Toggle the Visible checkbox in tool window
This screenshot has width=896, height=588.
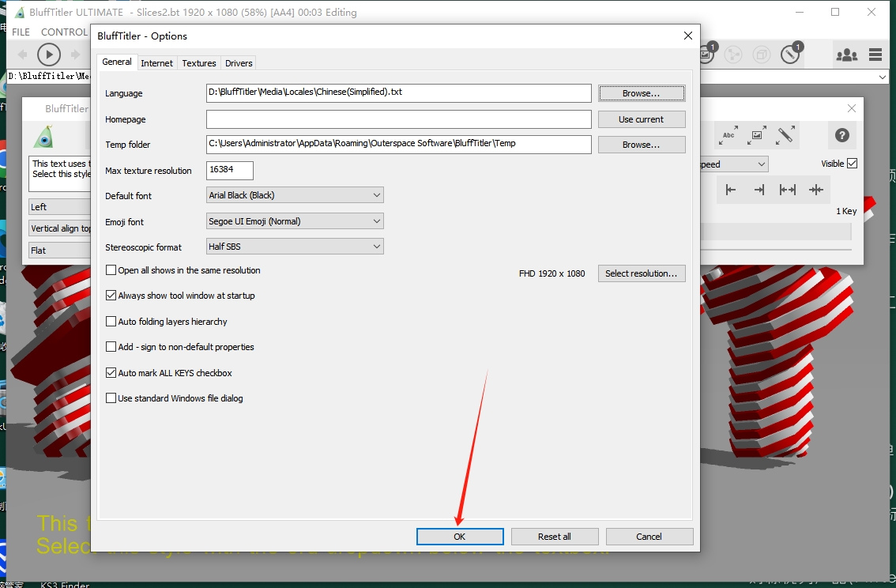click(x=852, y=164)
